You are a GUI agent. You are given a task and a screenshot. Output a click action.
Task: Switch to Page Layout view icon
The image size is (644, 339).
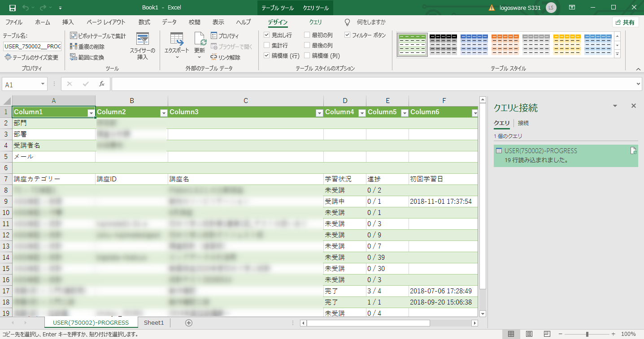pos(529,334)
